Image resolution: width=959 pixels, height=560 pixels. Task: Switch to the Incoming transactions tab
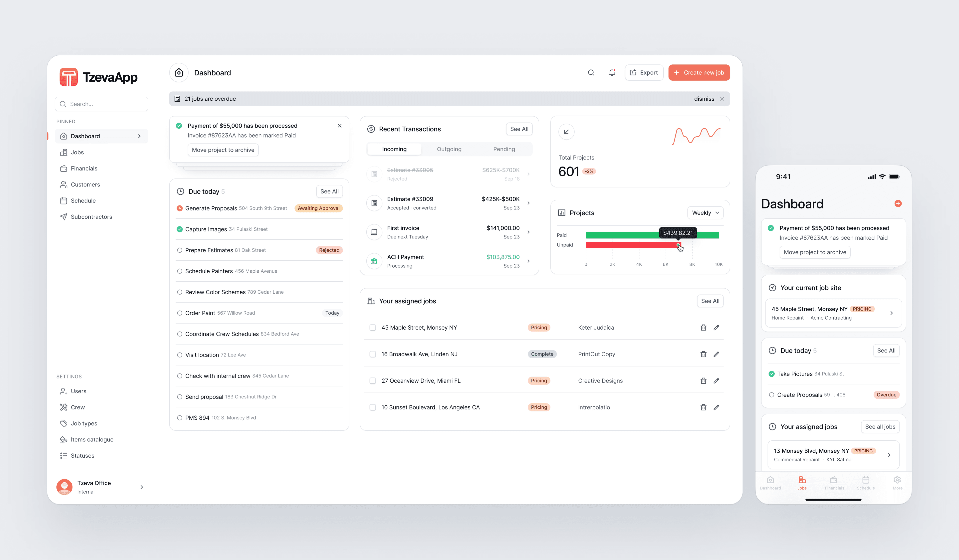(x=394, y=149)
